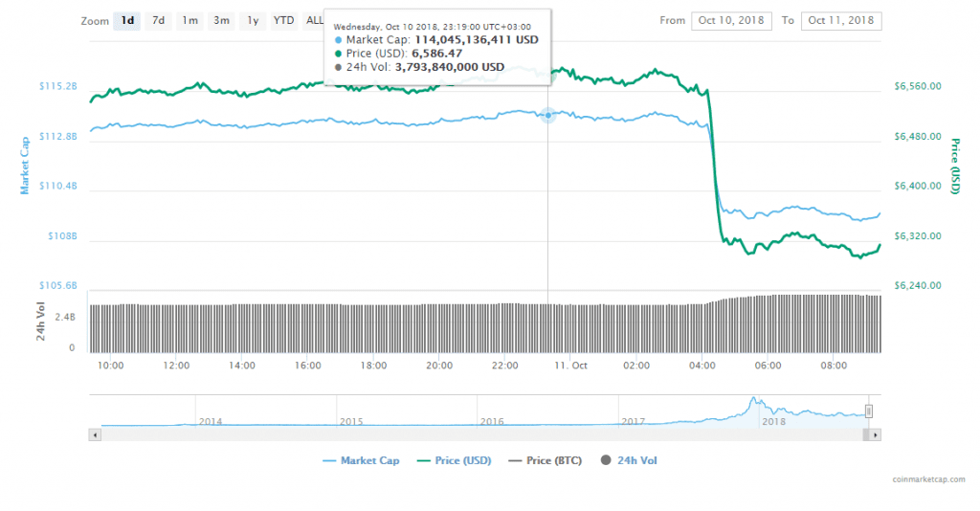Click the highlighted Market Cap data point

pyautogui.click(x=548, y=115)
